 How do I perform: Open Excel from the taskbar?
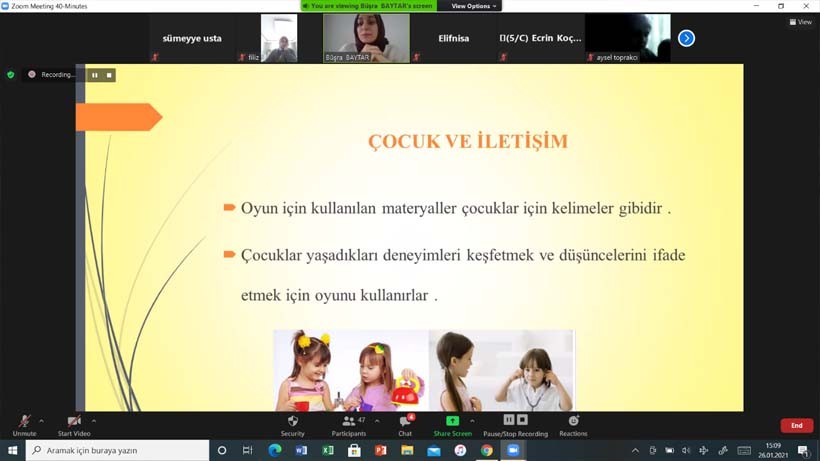point(328,450)
